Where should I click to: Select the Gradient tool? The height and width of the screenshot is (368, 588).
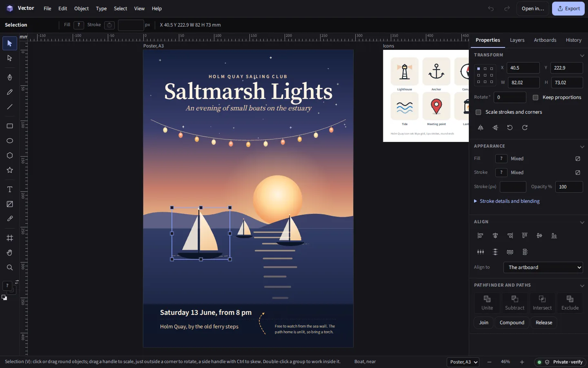coord(10,204)
